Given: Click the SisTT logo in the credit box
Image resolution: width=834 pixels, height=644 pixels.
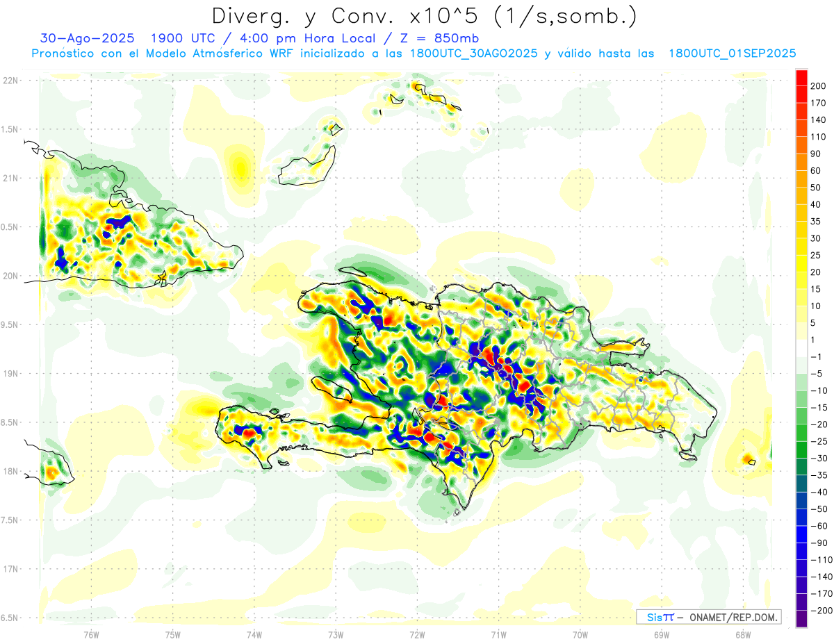Looking at the screenshot, I should coord(660,617).
